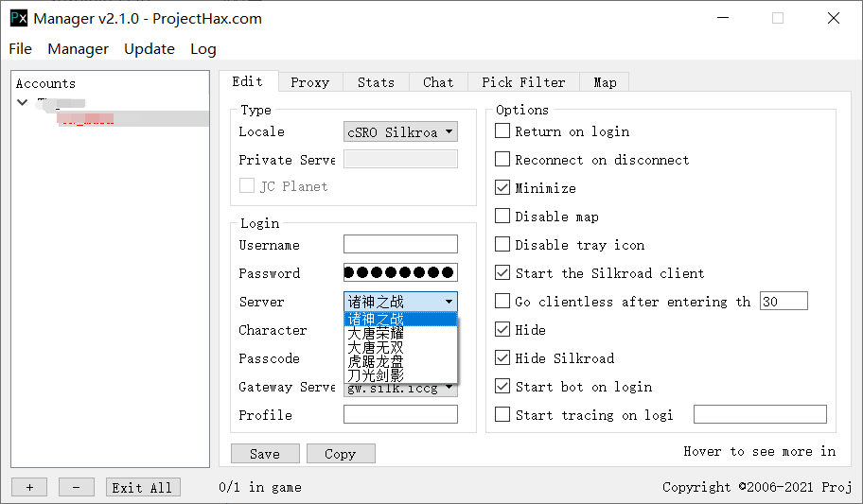Click the Save button

(x=265, y=454)
